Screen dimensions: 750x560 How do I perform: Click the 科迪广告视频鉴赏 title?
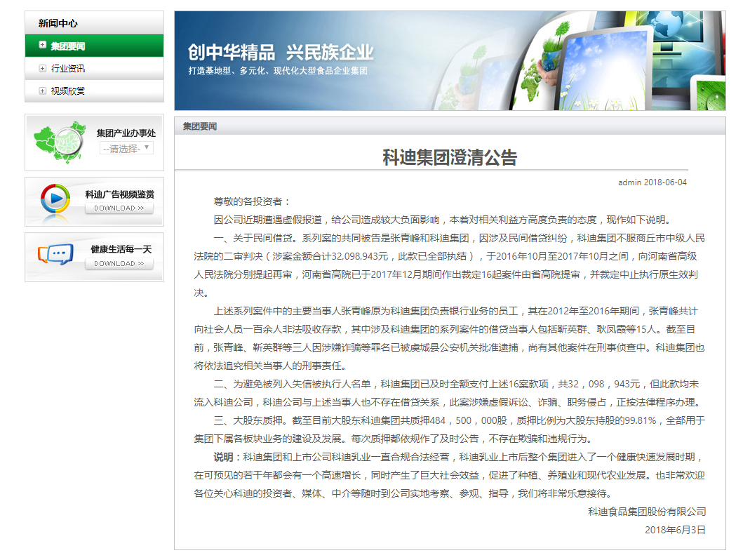(x=120, y=194)
